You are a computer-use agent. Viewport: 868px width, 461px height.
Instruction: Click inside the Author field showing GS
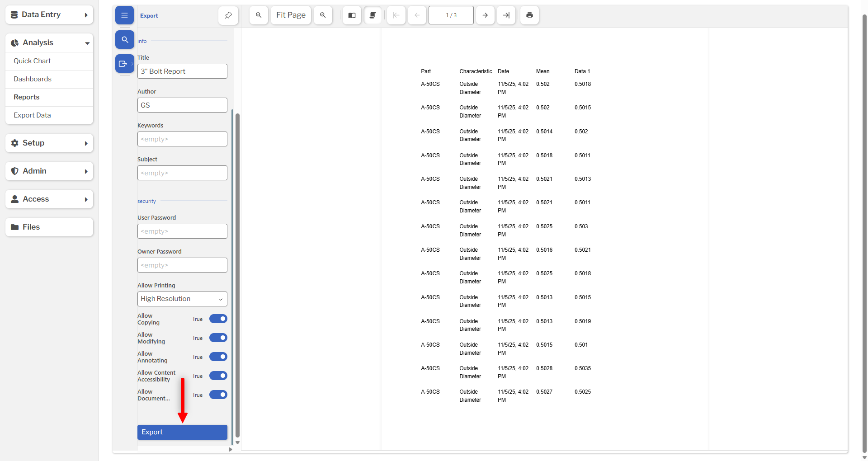(x=182, y=105)
